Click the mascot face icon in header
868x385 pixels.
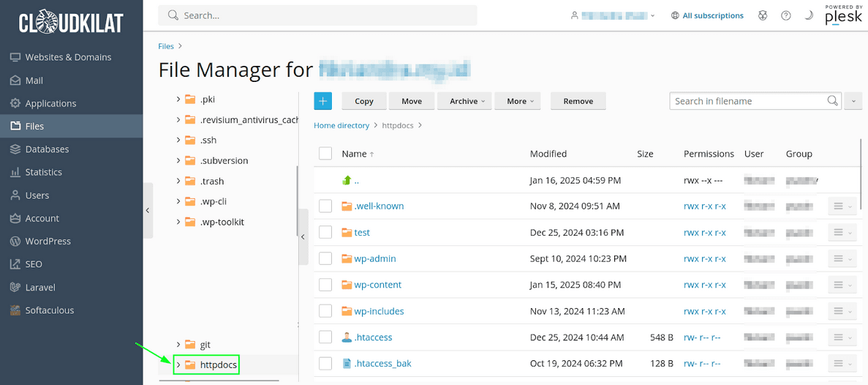763,15
